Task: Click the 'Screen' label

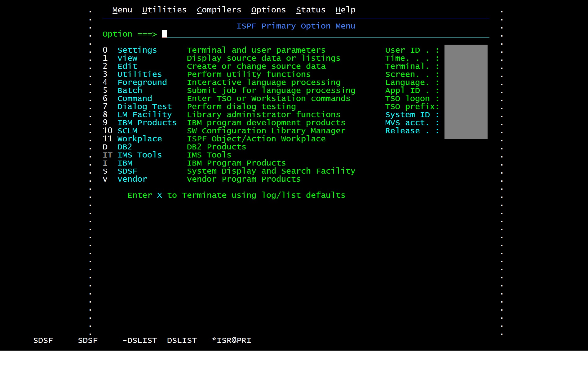Action: click(400, 74)
